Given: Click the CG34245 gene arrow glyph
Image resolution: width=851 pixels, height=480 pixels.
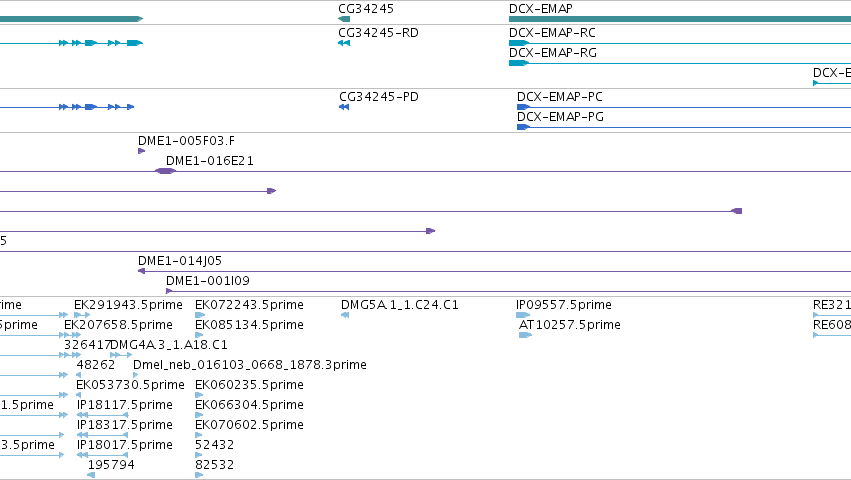Looking at the screenshot, I should (x=344, y=19).
